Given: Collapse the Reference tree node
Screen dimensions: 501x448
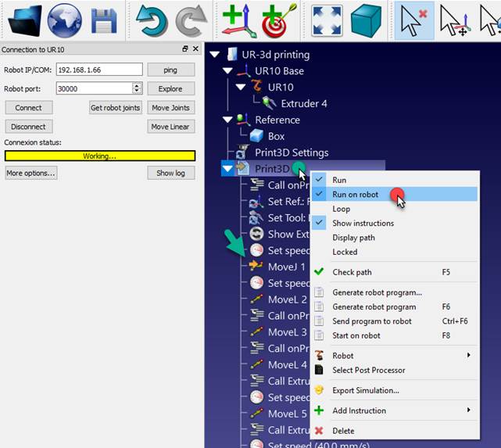Looking at the screenshot, I should [x=228, y=120].
